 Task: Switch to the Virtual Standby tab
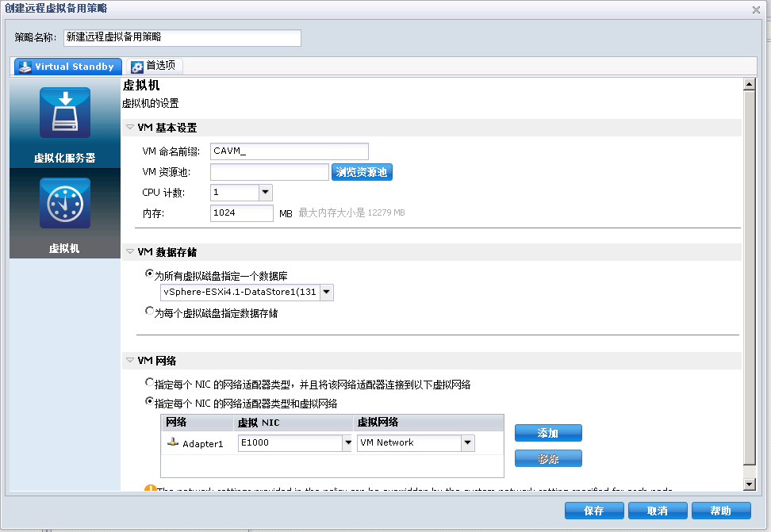click(67, 67)
